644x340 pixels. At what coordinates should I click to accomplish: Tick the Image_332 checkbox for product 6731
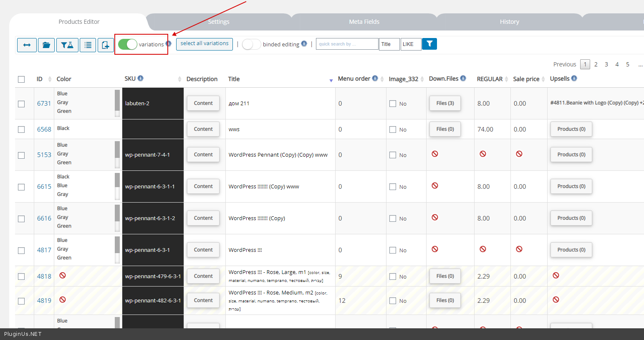(x=393, y=104)
